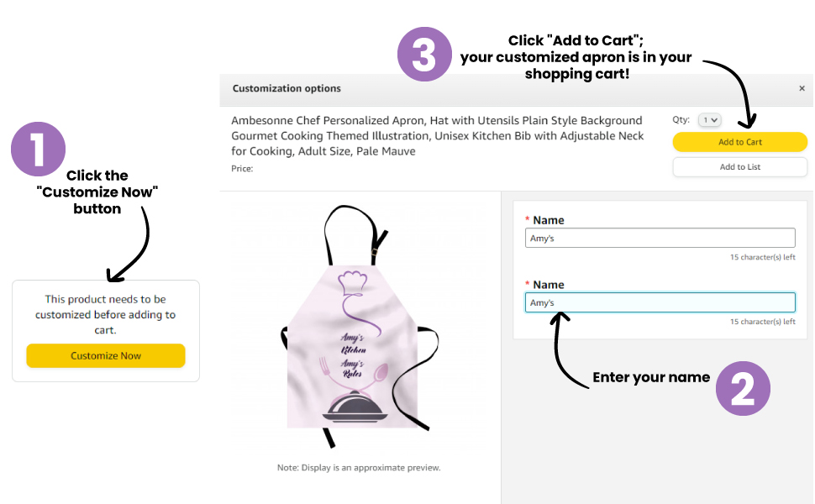Click the Ambesonne Chef Personalized Apron title

coord(437,135)
